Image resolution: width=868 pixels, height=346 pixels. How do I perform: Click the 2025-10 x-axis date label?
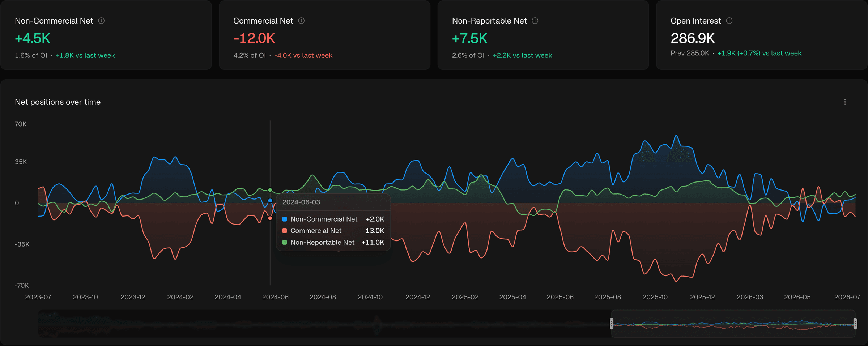(x=655, y=297)
